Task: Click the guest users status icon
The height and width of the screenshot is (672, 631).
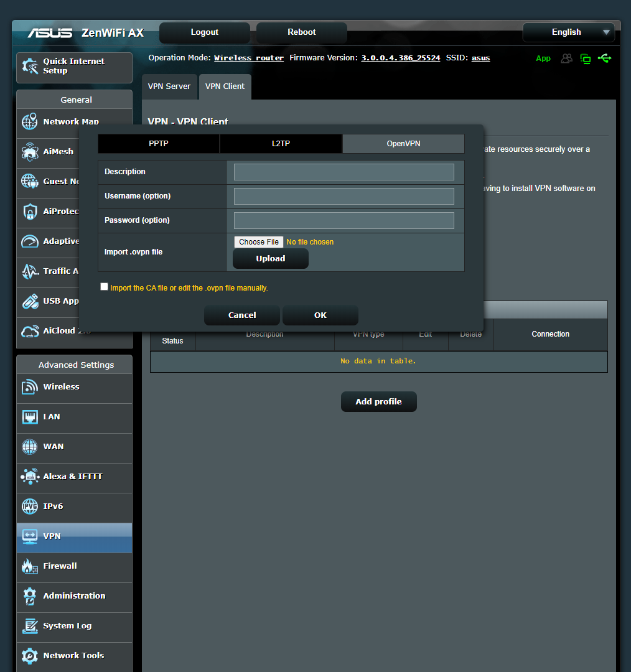Action: (x=567, y=58)
